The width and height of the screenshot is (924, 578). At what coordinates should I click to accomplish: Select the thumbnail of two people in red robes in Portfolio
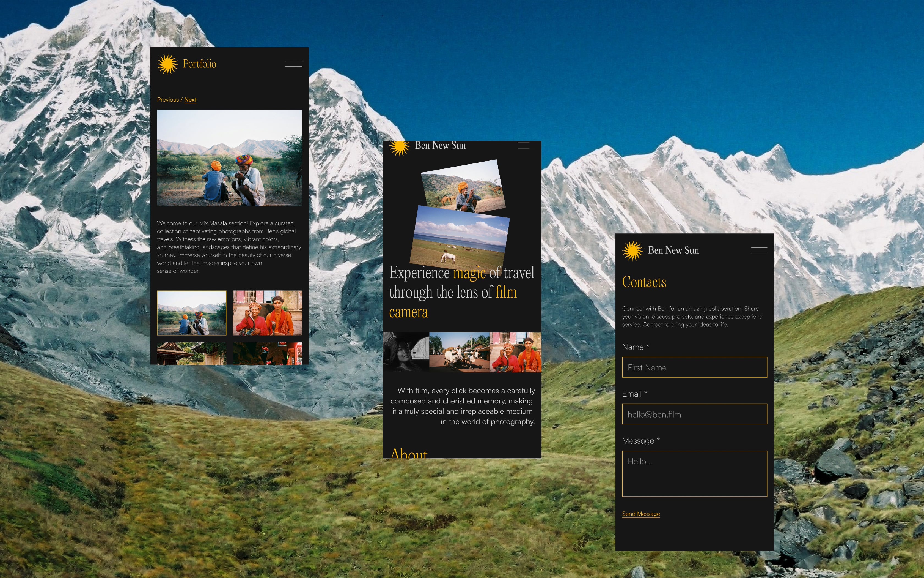268,313
